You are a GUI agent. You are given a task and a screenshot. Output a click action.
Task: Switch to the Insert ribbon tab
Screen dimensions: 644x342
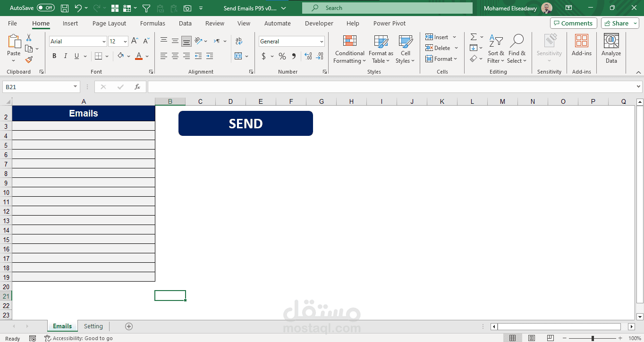coord(70,23)
